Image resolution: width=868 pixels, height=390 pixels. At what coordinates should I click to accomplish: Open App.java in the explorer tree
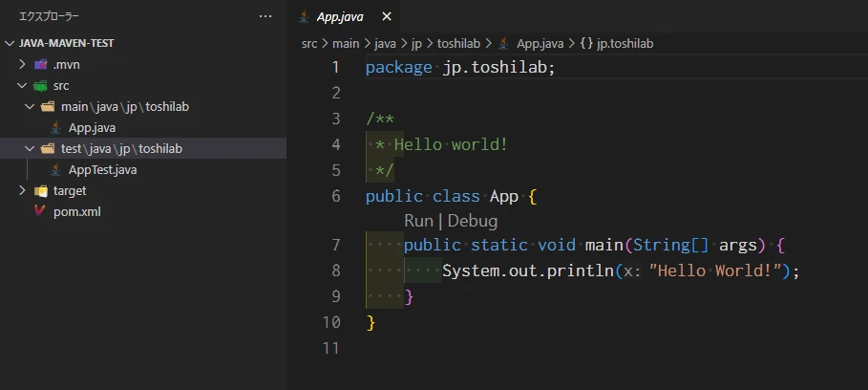92,128
